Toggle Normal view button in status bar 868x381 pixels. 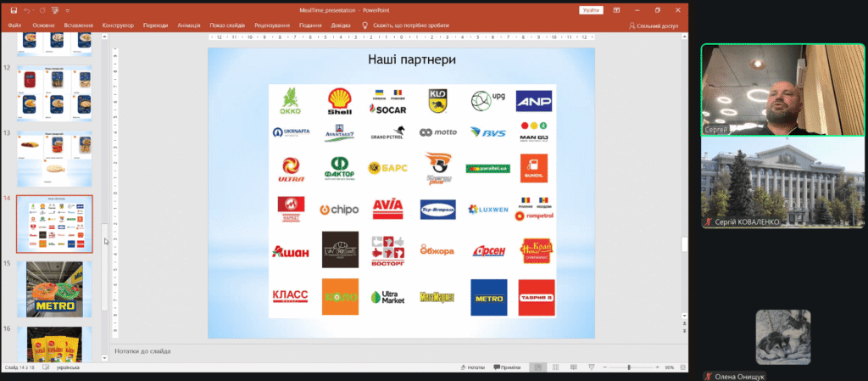click(x=537, y=367)
